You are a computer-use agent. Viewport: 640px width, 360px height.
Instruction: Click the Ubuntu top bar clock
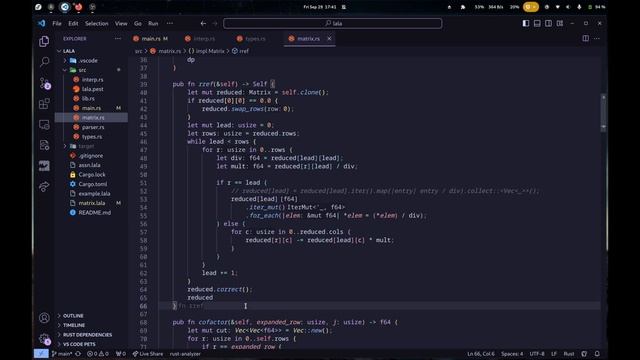pos(320,7)
